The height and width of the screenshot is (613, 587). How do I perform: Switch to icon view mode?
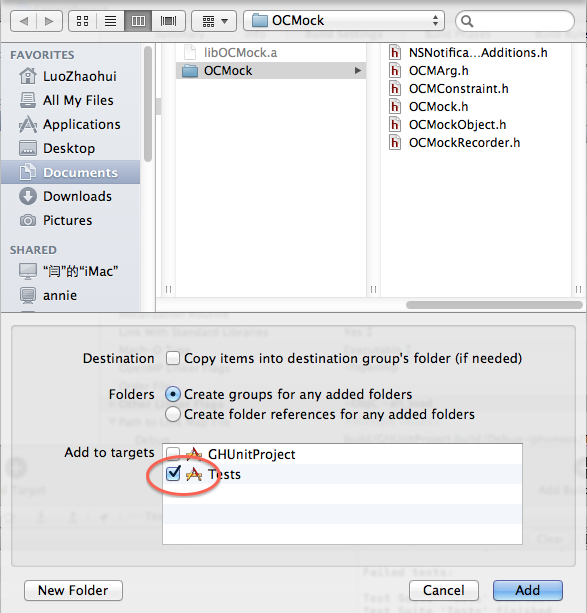83,21
